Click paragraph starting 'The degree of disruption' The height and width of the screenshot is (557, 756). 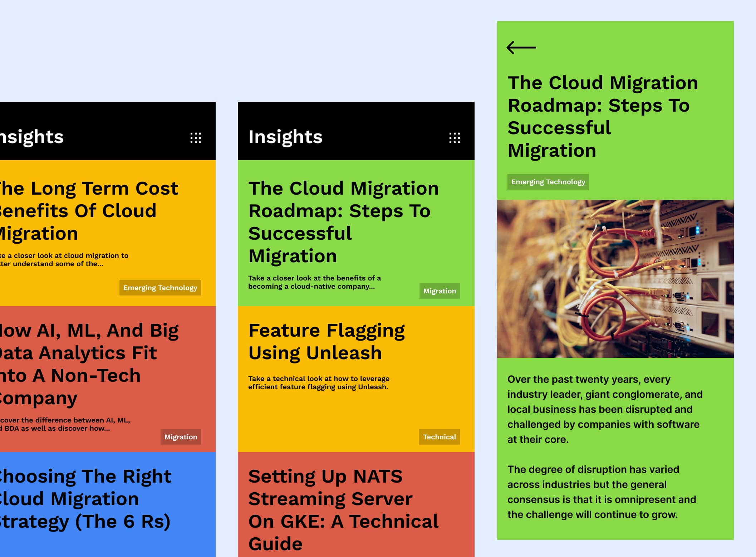click(x=602, y=492)
